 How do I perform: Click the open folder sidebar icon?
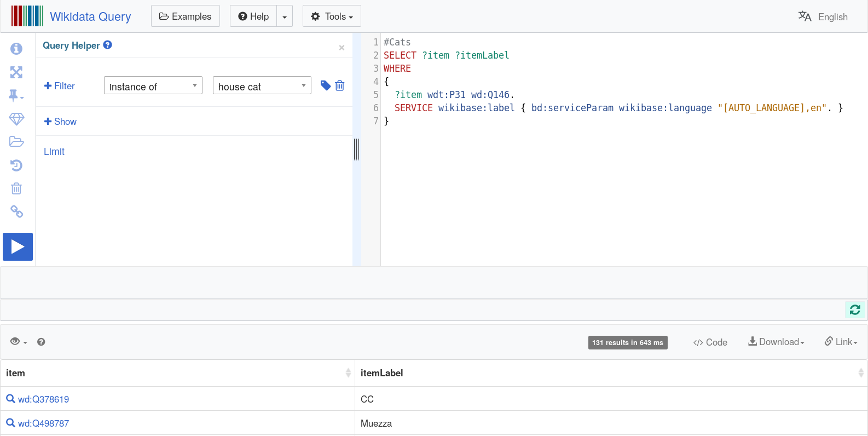point(16,142)
